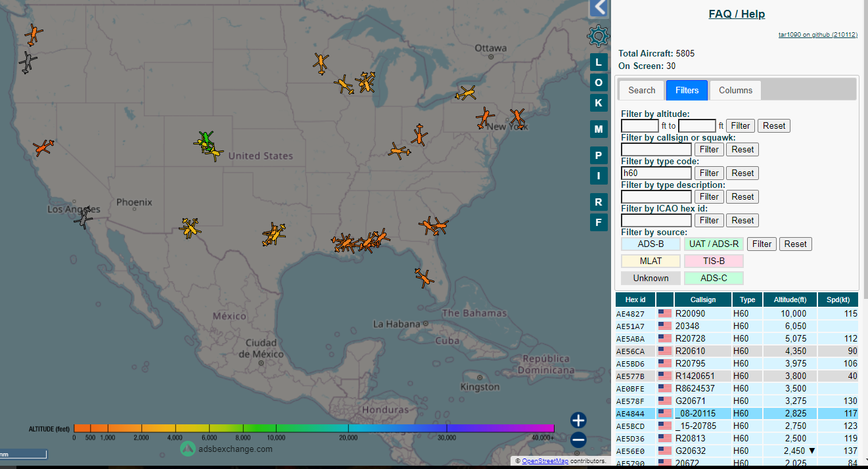Select the aircraft row with callsign G20632

click(x=737, y=451)
